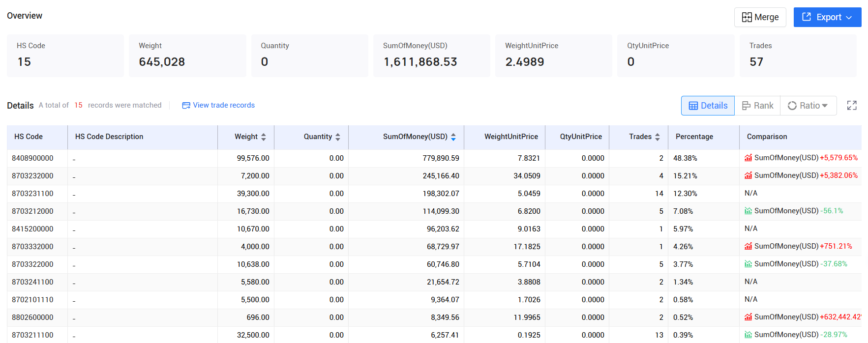Click the green trend-down icon for row 8703212000
868x343 pixels.
click(748, 211)
